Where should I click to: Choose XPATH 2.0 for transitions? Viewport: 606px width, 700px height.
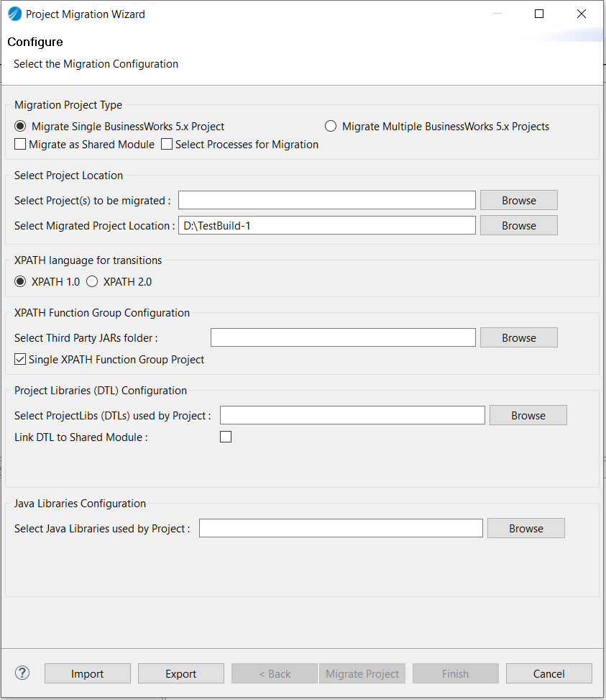[x=92, y=282]
